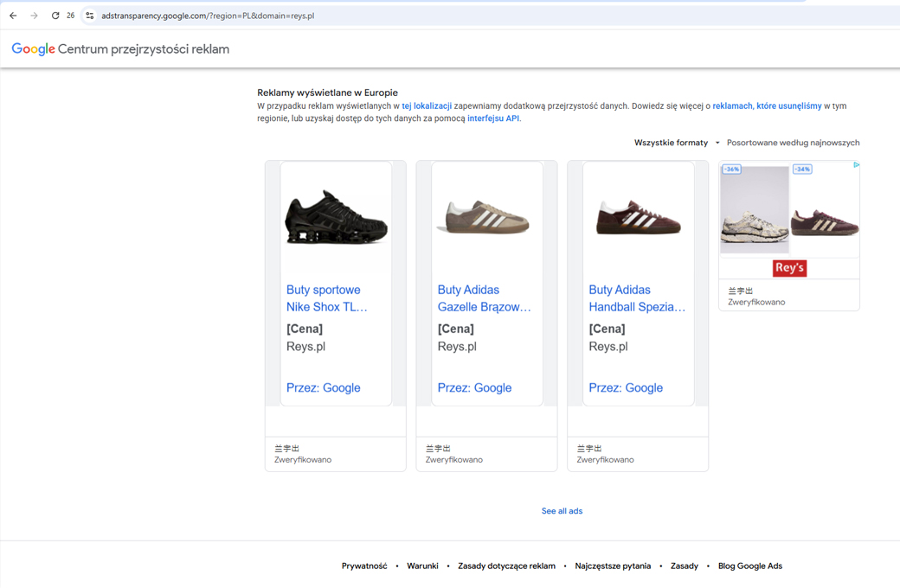Viewport: 900px width, 588px height.
Task: Open the Zasady footer link
Action: pos(685,566)
